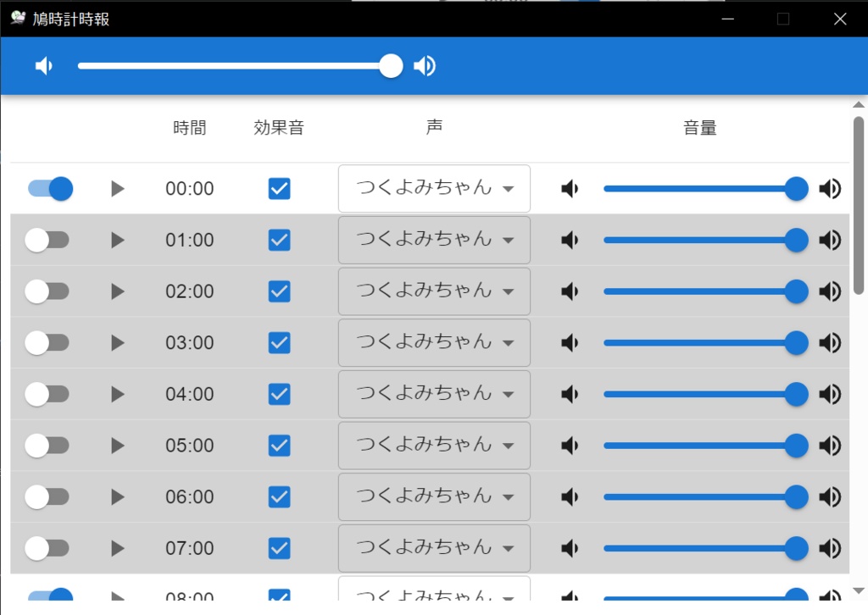Open the 00:00 voice dropdown
Viewport: 868px width, 615px height.
click(434, 189)
